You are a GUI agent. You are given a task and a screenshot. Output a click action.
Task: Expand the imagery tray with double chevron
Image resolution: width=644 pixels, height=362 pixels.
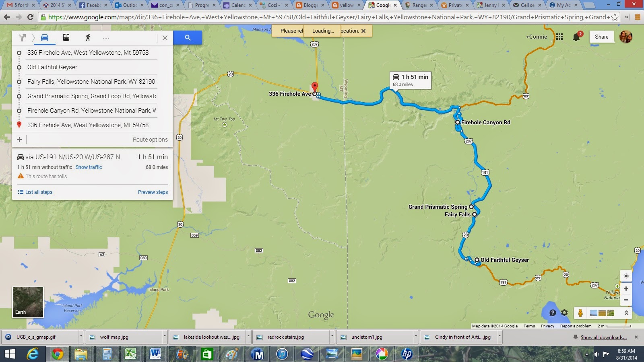[626, 313]
